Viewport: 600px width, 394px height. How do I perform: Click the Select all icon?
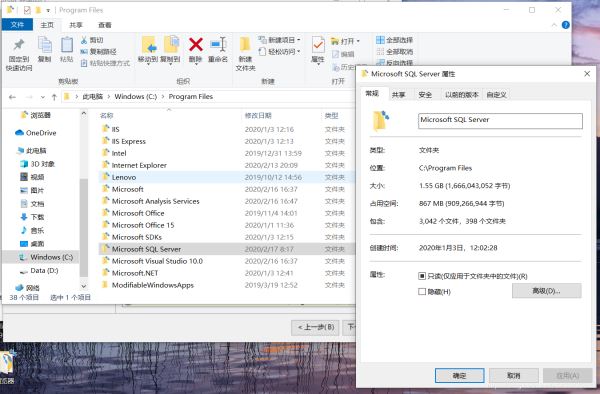pyautogui.click(x=380, y=40)
